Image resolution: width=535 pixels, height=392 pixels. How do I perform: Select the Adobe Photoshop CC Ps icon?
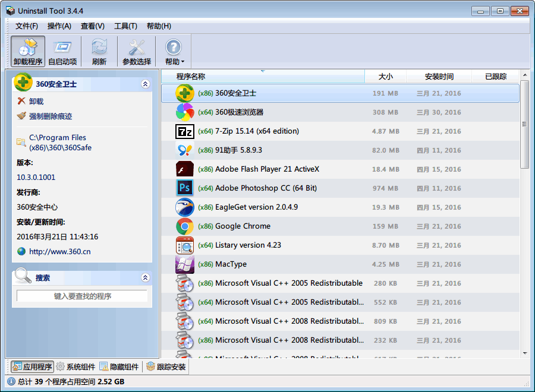pyautogui.click(x=185, y=188)
